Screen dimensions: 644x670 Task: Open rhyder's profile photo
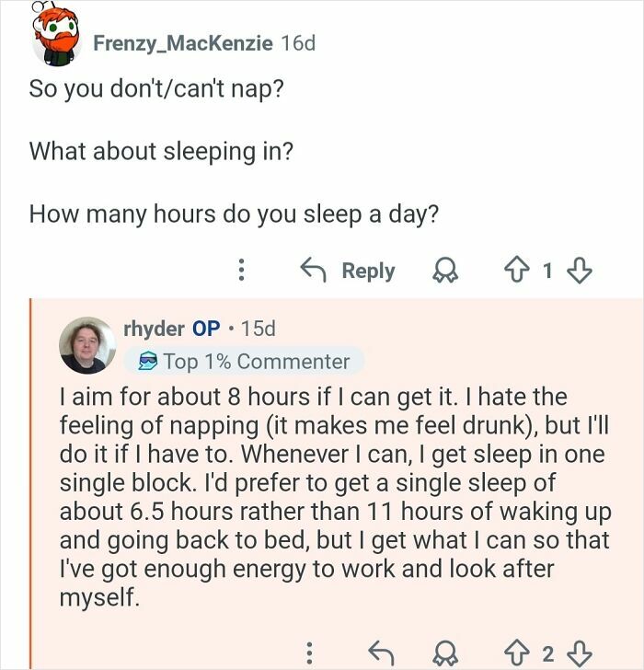(x=87, y=345)
